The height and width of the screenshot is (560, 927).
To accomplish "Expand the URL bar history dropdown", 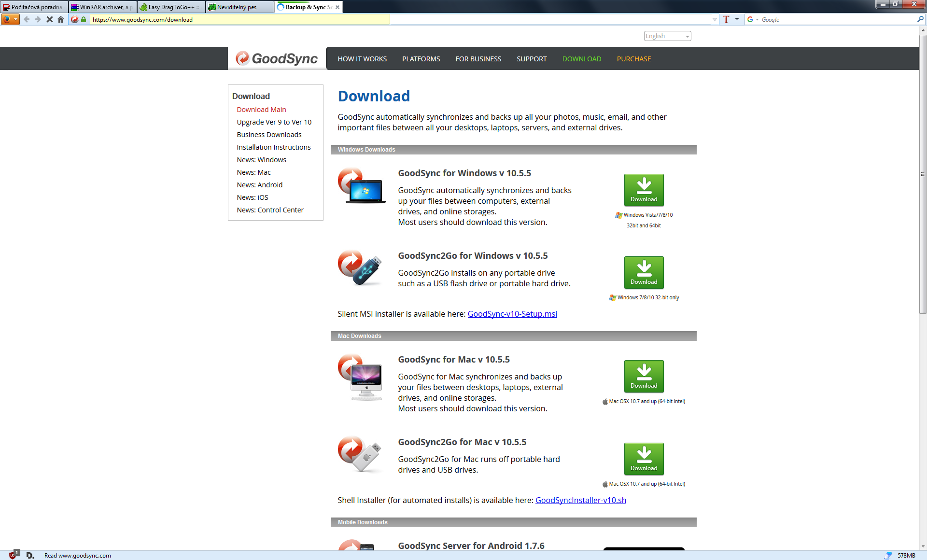I will 715,20.
